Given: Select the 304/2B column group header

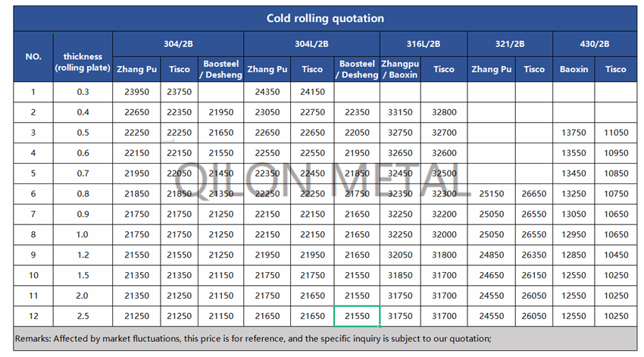Looking at the screenshot, I should tap(177, 43).
